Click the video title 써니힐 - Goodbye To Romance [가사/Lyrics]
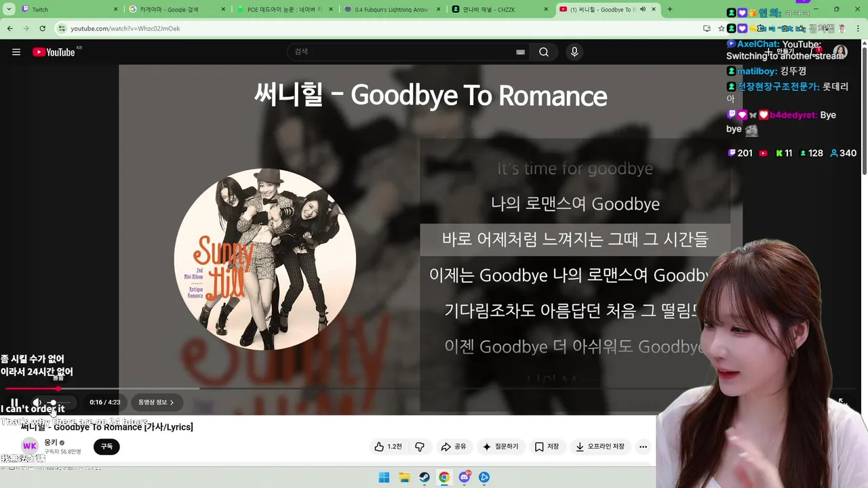The height and width of the screenshot is (488, 868). click(107, 427)
